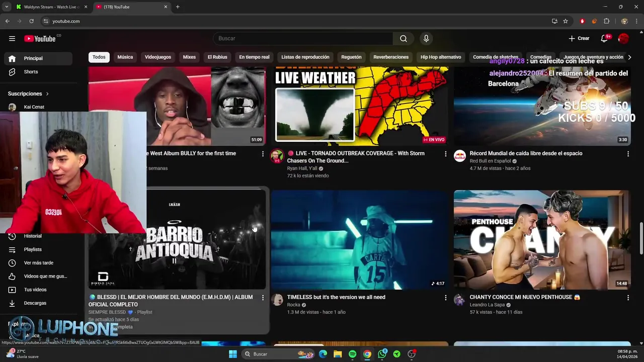The height and width of the screenshot is (362, 644).
Task: Select the Todos filter chip
Action: point(99,57)
